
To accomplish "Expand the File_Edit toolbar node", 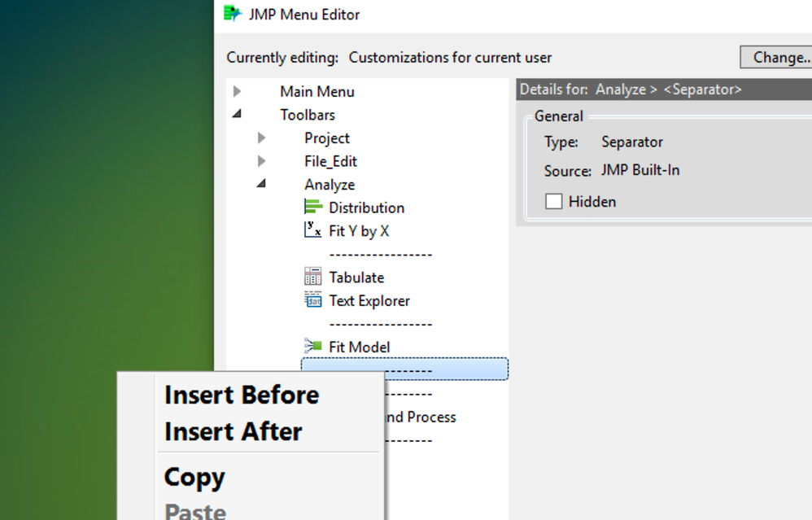I will coord(261,161).
